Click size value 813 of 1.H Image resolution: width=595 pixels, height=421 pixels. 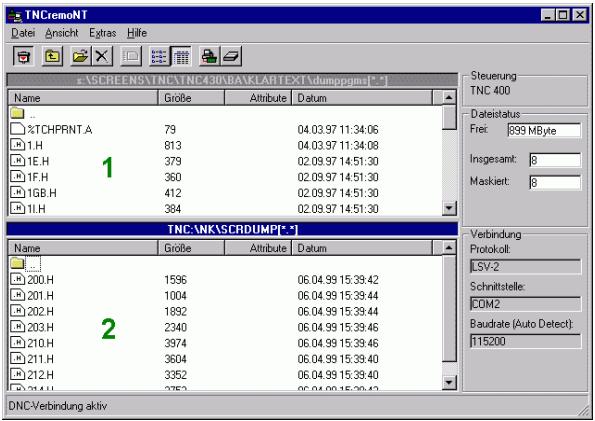tap(173, 145)
